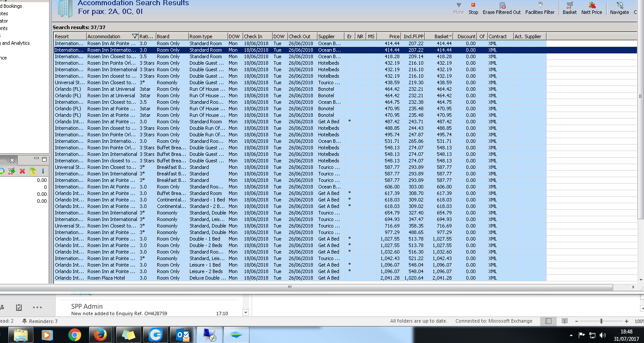
Task: Click the blue info icon
Action: coord(43,171)
